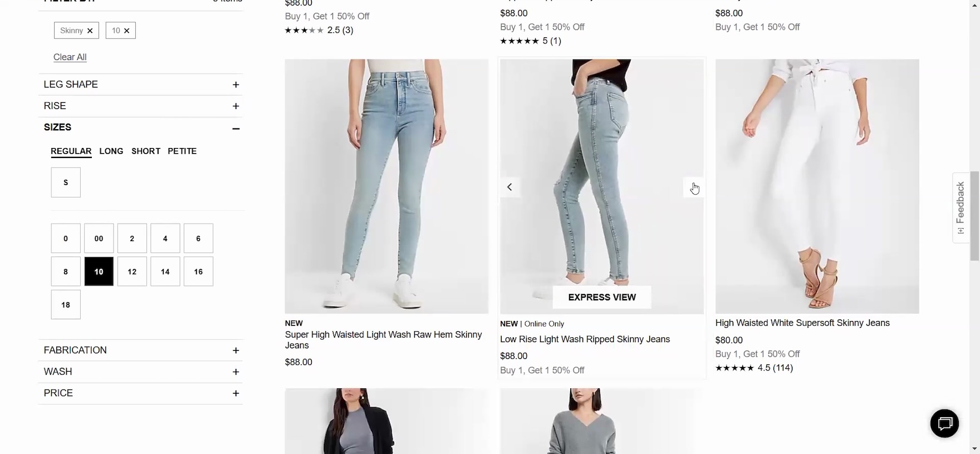Expand the Wash filter plus icon
The image size is (980, 454).
[x=236, y=372]
